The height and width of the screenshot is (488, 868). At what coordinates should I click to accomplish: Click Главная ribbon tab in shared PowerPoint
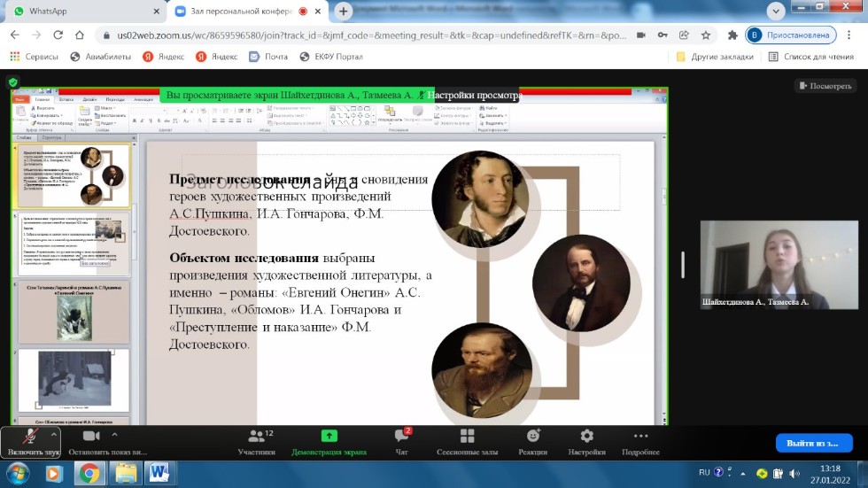tap(43, 99)
